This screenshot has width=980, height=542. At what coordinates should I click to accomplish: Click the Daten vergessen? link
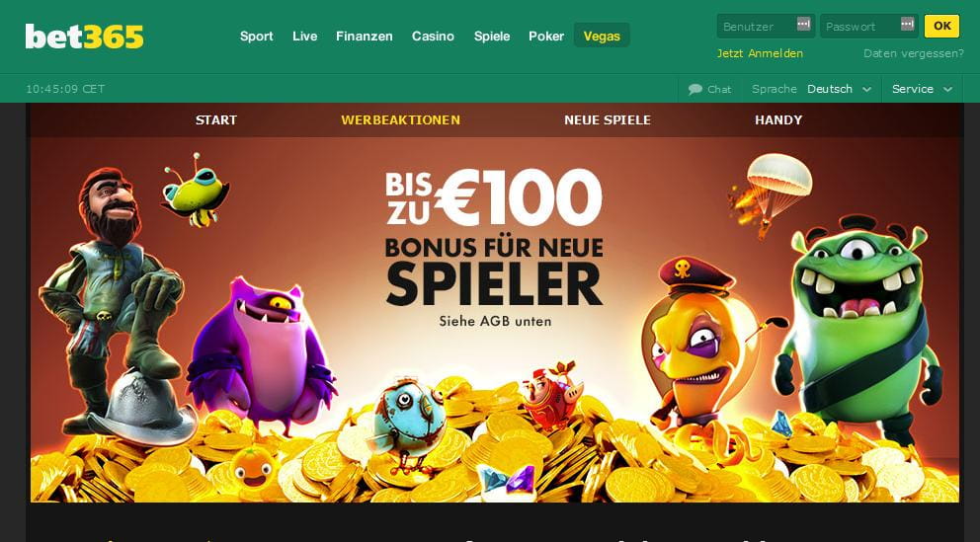[x=914, y=53]
